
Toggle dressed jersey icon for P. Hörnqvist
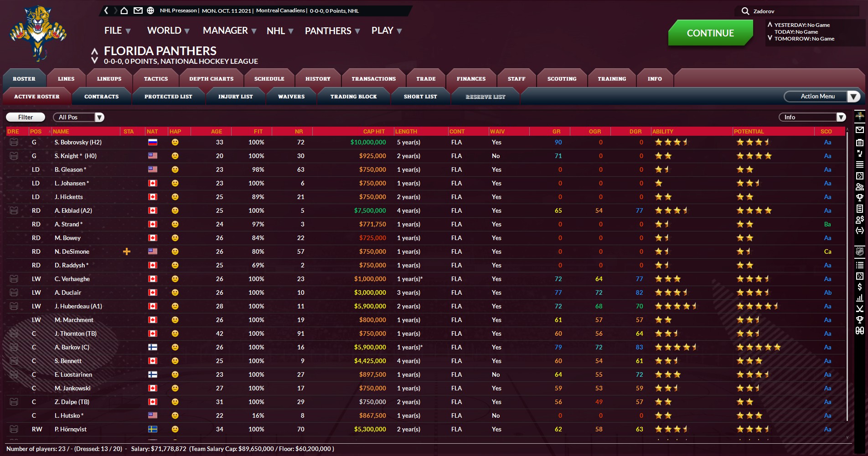coord(14,429)
